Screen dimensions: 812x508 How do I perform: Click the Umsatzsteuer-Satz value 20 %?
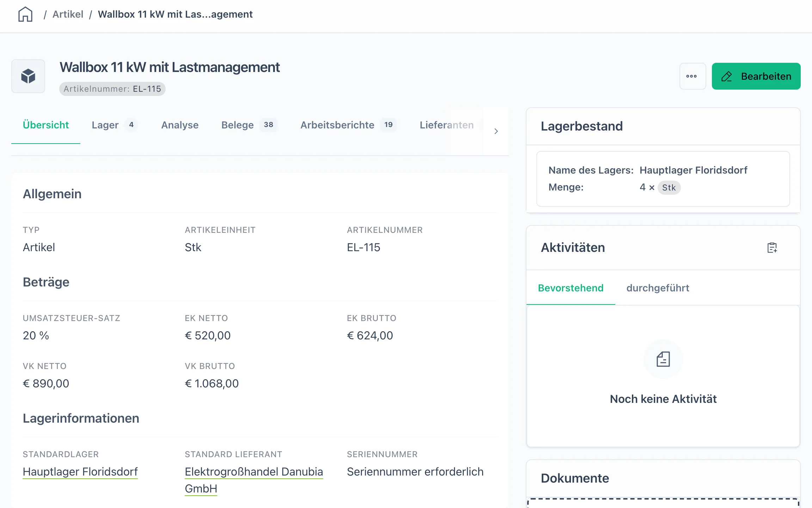click(36, 335)
